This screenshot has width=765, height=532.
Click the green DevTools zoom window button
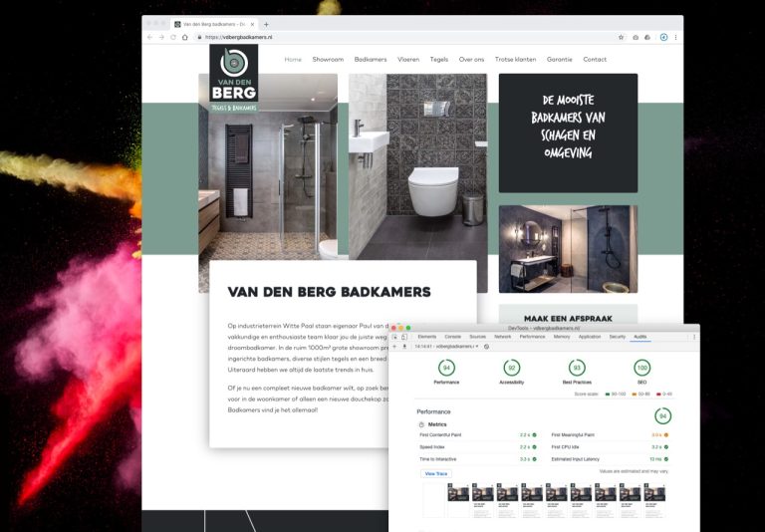click(x=408, y=328)
